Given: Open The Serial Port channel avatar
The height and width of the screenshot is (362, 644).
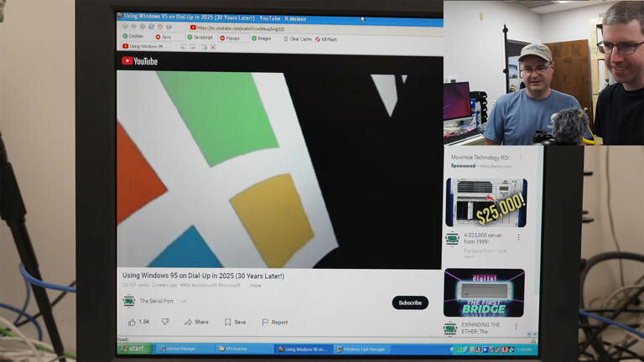Looking at the screenshot, I should 129,301.
